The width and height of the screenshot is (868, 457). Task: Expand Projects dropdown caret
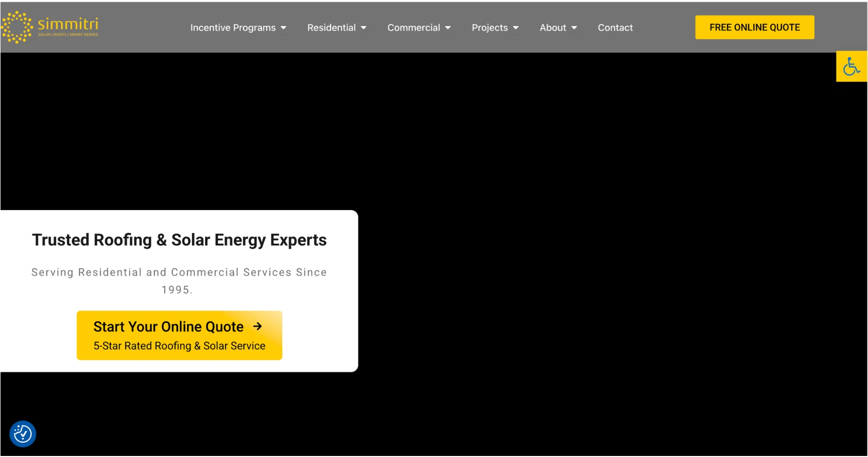click(516, 28)
